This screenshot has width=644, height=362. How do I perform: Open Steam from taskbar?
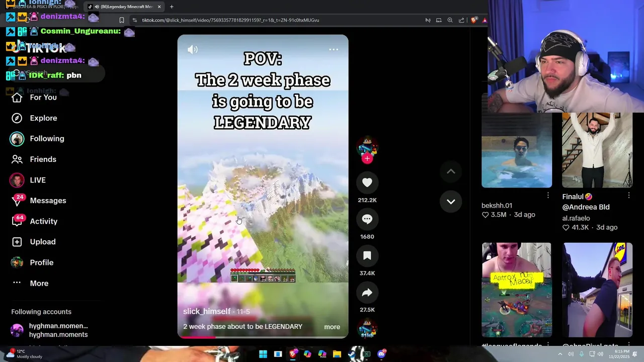click(352, 354)
